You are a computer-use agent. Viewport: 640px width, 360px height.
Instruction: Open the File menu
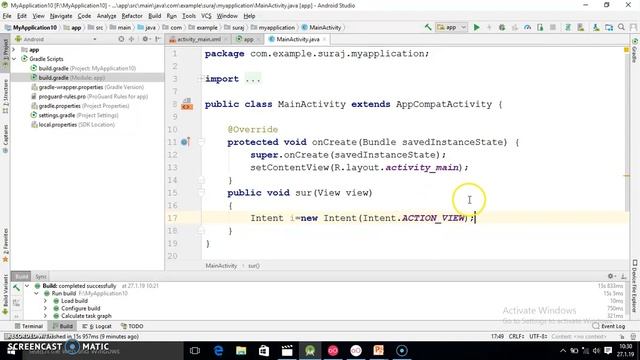(7, 16)
